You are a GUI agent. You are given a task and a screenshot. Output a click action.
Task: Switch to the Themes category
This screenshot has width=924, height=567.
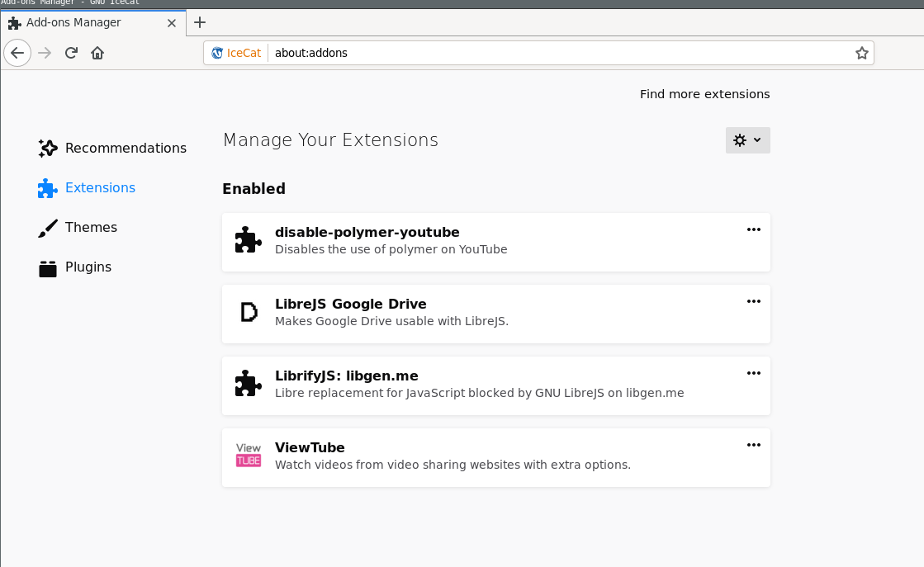pyautogui.click(x=78, y=227)
